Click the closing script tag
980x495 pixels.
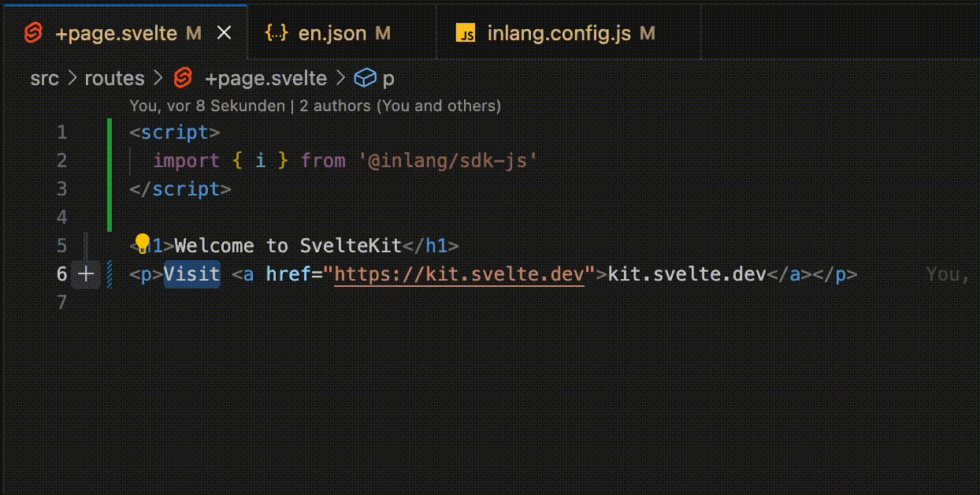pos(180,189)
